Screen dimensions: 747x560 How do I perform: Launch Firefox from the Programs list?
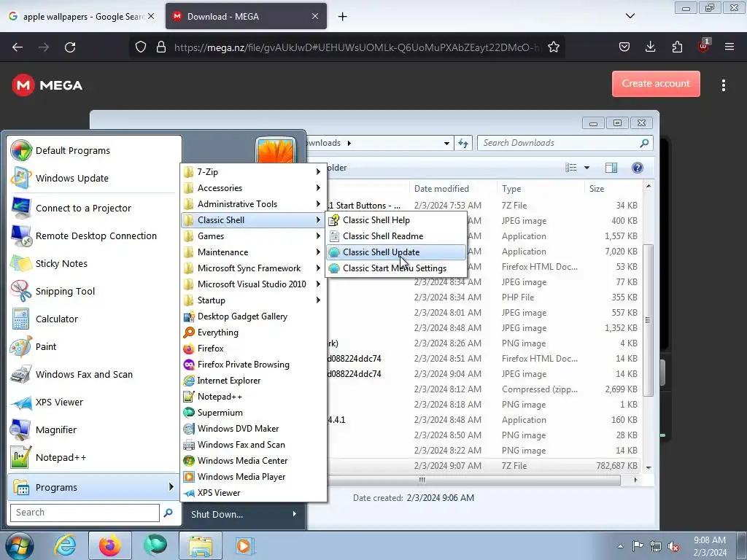(x=253, y=349)
